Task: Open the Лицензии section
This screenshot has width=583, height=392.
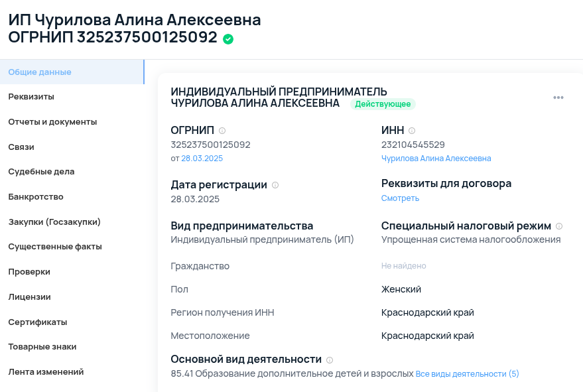Action: point(29,296)
